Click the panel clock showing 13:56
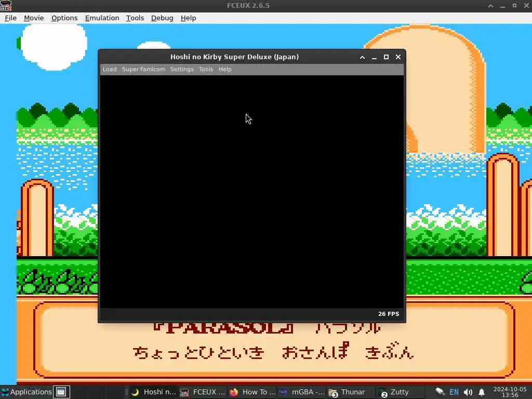This screenshot has height=399, width=532. (510, 392)
